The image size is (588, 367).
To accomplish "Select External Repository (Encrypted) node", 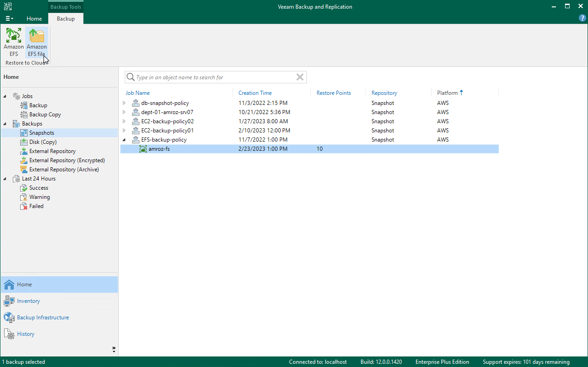I will (67, 160).
